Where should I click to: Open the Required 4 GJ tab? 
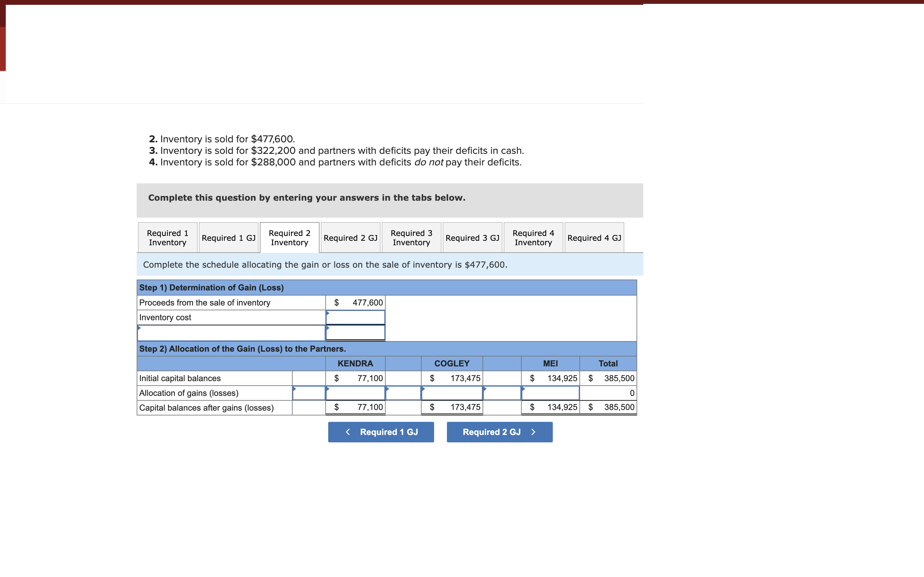point(594,237)
